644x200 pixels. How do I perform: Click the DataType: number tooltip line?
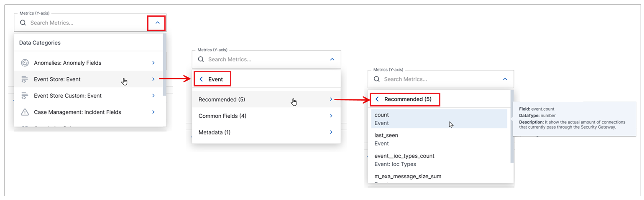538,115
